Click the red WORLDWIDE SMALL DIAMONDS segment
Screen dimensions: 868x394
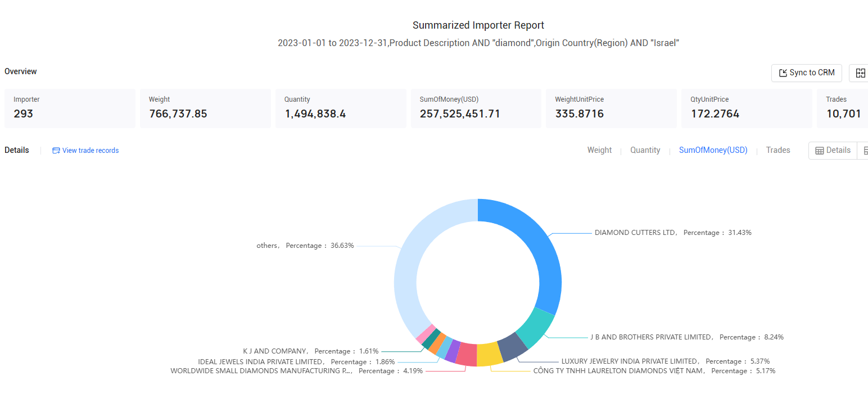tap(466, 354)
